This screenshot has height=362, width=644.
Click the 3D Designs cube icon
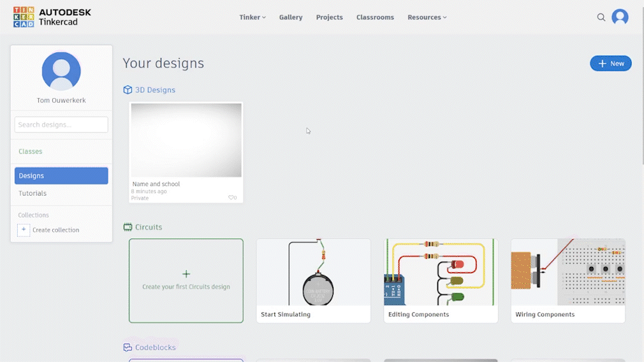(128, 90)
